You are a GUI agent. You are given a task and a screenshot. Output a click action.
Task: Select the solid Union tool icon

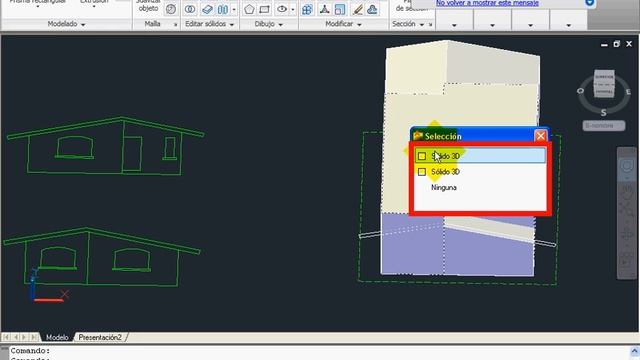[x=190, y=9]
